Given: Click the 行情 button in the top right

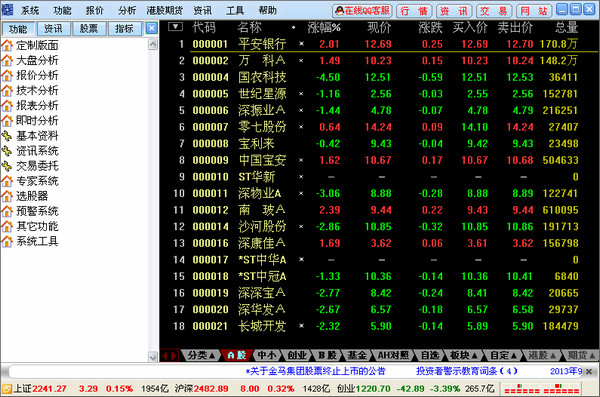Looking at the screenshot, I should point(414,11).
